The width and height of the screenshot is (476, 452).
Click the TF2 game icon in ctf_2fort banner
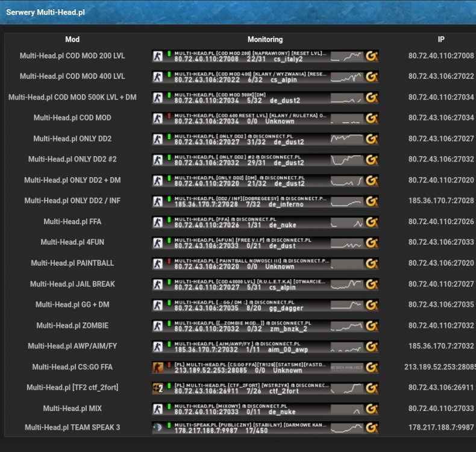(x=158, y=388)
